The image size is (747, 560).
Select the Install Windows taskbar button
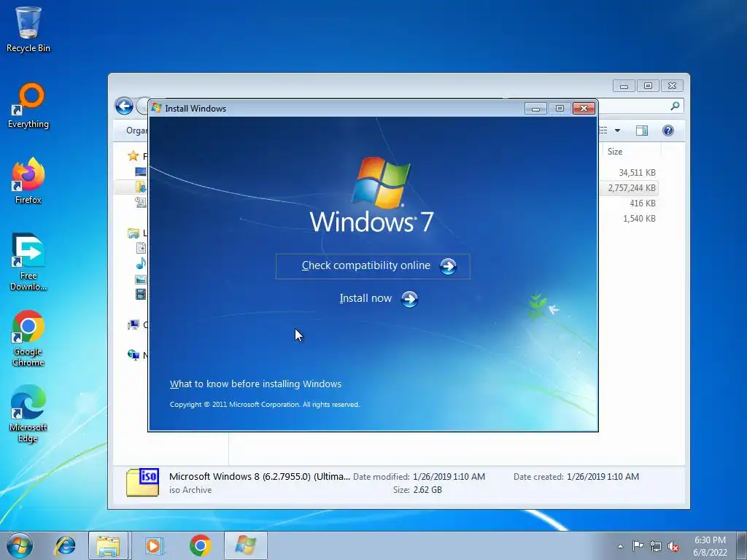[x=245, y=545]
